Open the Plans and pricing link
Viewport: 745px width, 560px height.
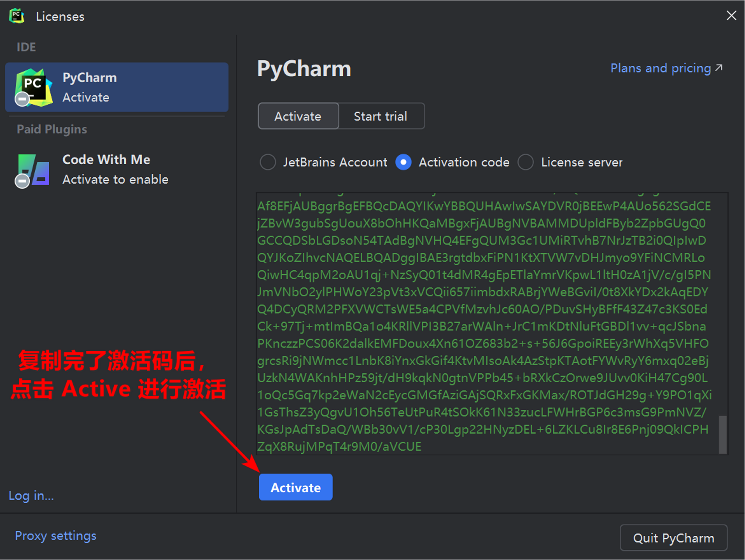click(x=666, y=68)
